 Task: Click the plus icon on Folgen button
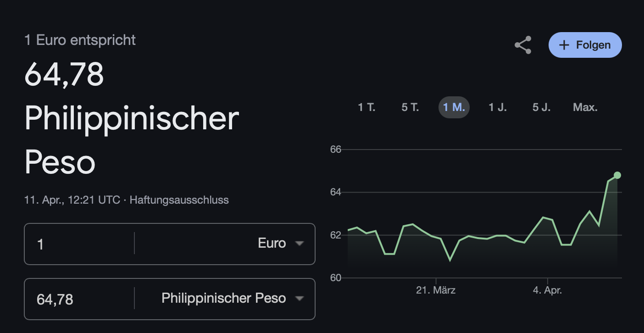pyautogui.click(x=564, y=45)
